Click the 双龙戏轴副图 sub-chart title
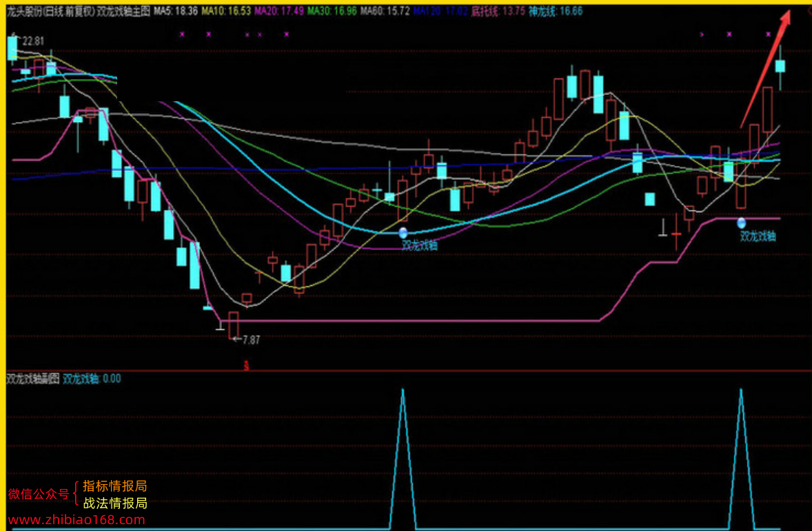The image size is (812, 531). 32,379
